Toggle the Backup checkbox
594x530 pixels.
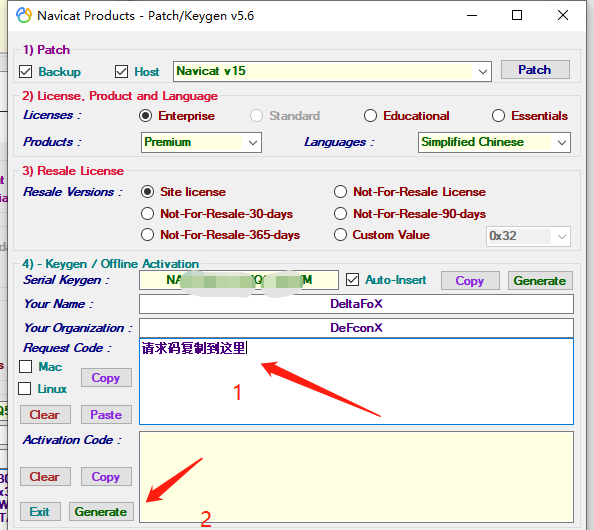click(x=25, y=71)
